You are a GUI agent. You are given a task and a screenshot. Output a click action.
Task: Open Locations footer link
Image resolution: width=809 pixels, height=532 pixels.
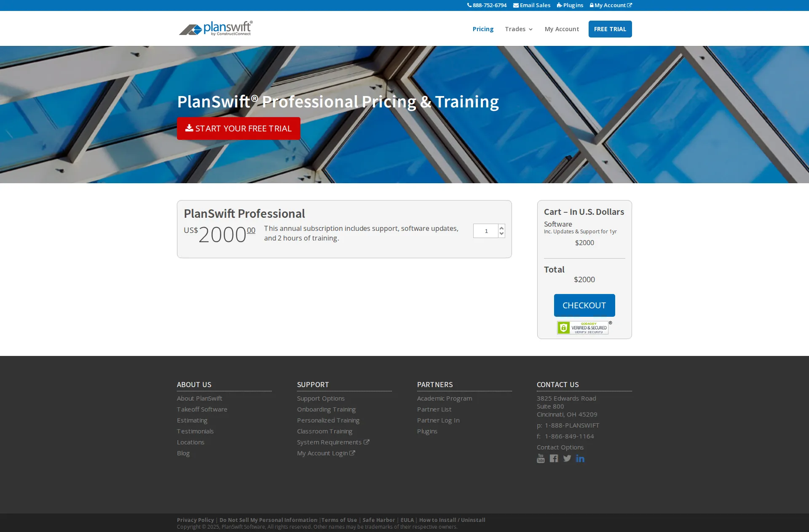coord(190,442)
